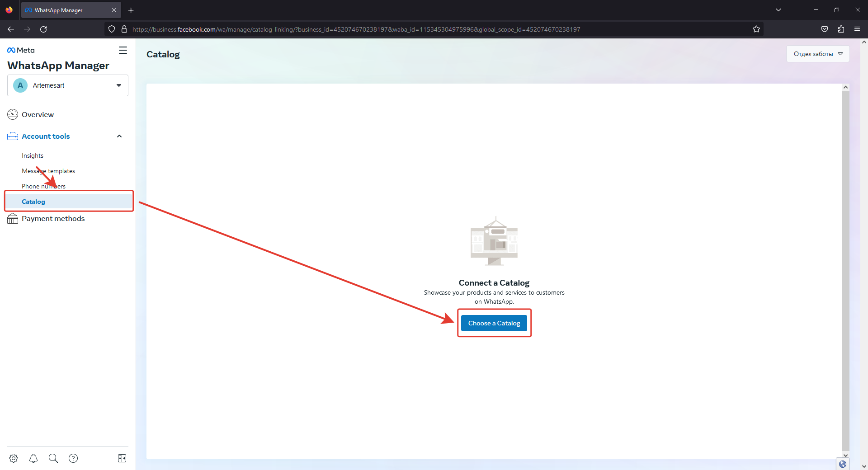Click the panel scrollbar up arrow
Image resolution: width=868 pixels, height=470 pixels.
[x=845, y=87]
